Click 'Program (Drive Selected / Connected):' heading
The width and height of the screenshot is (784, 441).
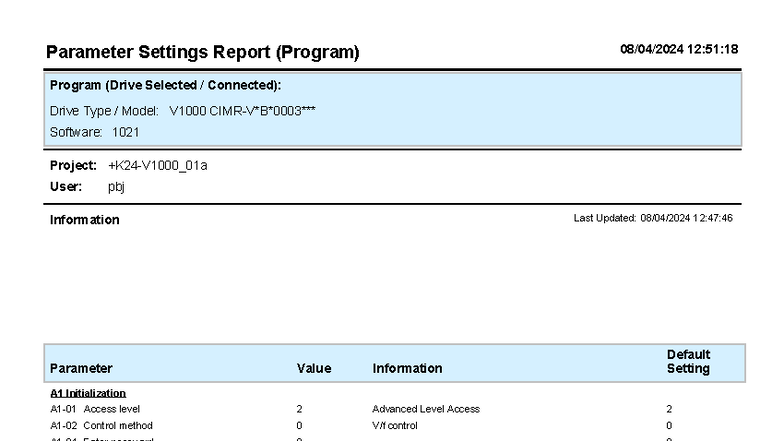click(x=166, y=86)
